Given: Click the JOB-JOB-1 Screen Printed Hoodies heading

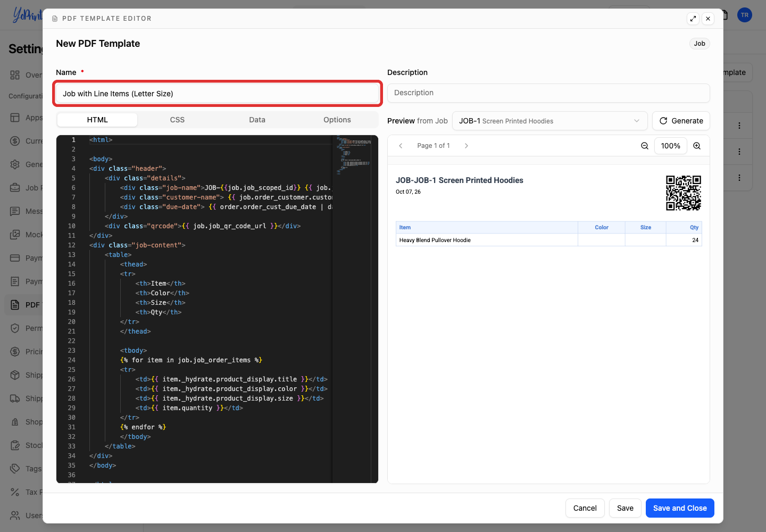Looking at the screenshot, I should 460,180.
